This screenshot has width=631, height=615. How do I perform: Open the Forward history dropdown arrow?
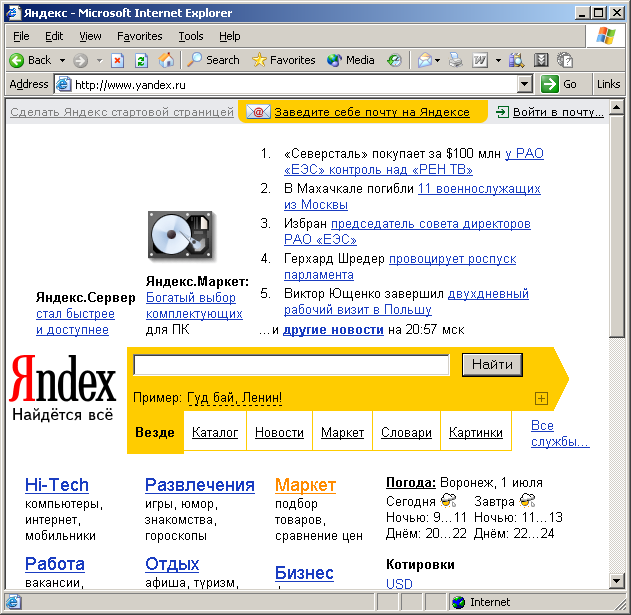point(99,60)
